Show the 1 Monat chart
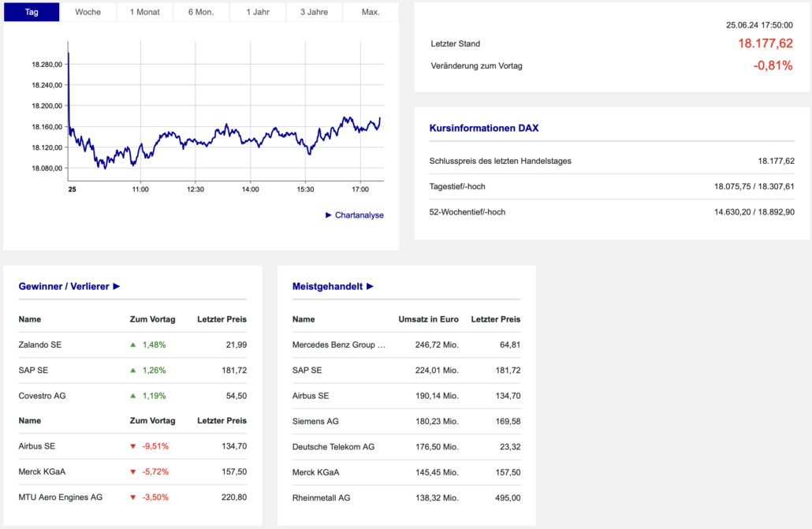 [x=144, y=12]
